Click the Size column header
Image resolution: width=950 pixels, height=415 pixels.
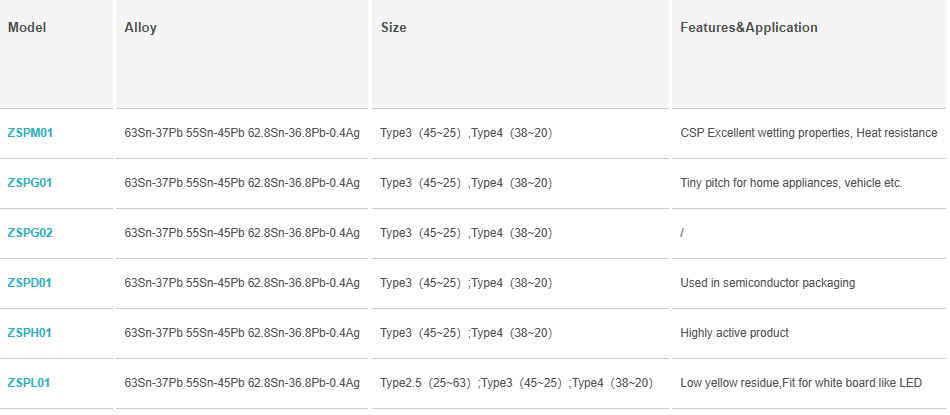(x=393, y=27)
